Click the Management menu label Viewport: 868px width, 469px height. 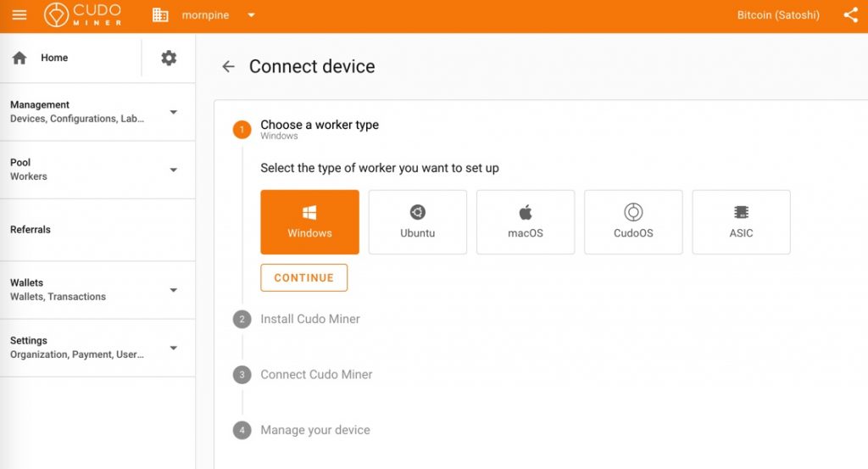[40, 104]
